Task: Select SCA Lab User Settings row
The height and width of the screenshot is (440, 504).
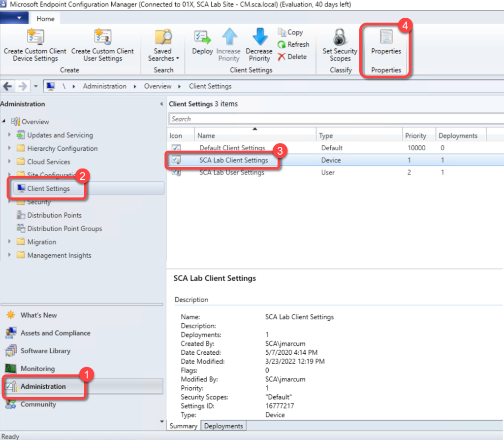Action: (x=231, y=172)
